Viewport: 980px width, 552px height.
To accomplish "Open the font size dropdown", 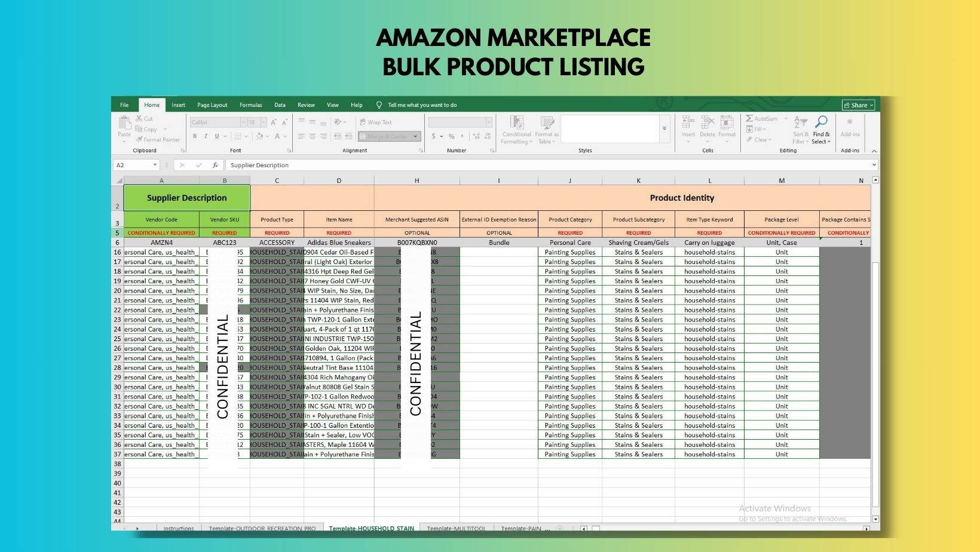I will tap(264, 122).
